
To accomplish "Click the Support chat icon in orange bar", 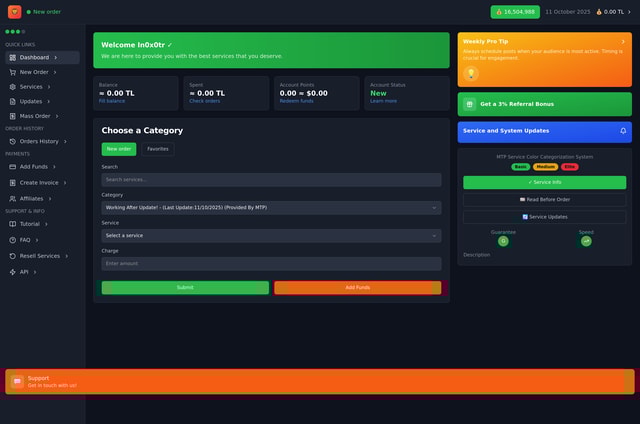I will pyautogui.click(x=17, y=381).
